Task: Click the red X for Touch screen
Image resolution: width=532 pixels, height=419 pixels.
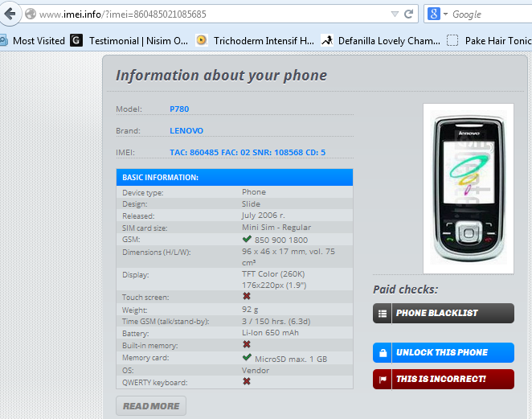Action: click(247, 296)
